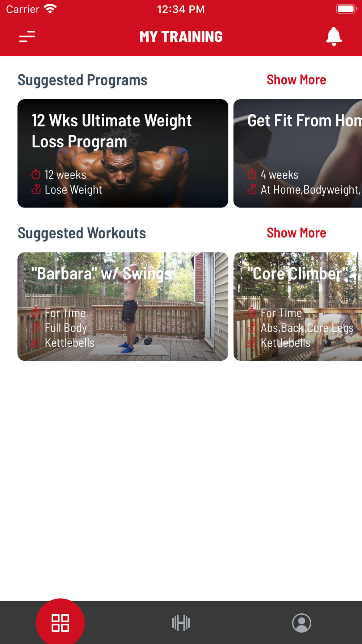Tap timer icon beside 4 weeks
Viewport: 362px width, 644px height.
252,174
